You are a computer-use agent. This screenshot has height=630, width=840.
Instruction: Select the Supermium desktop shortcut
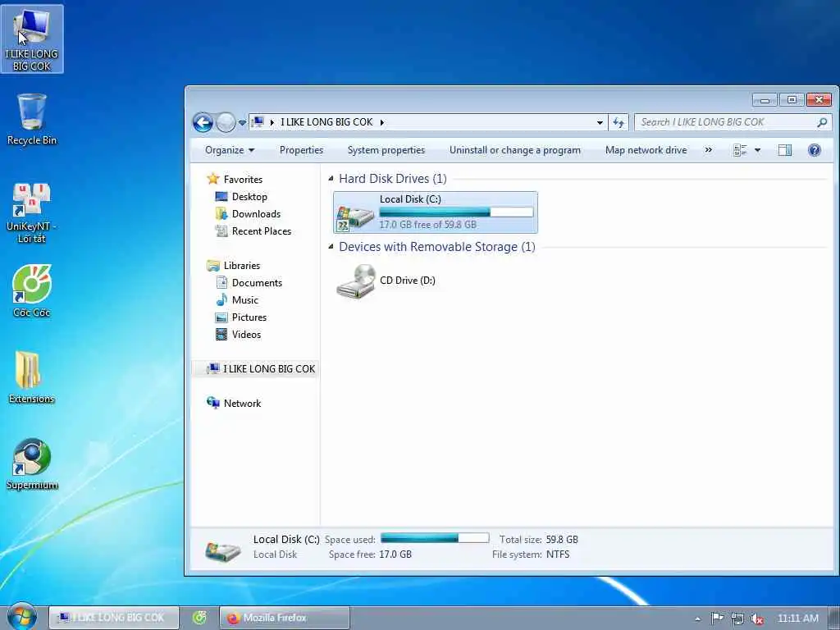point(32,464)
